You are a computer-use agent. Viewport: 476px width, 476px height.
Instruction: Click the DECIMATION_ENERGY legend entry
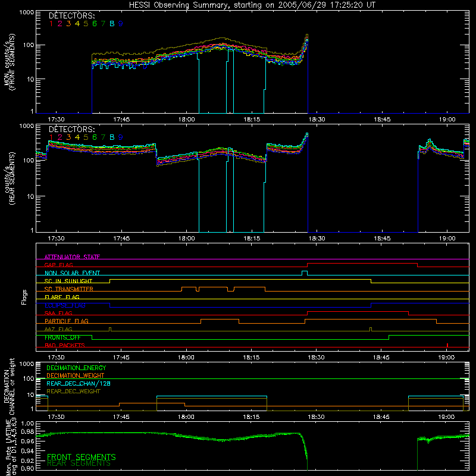[76, 368]
